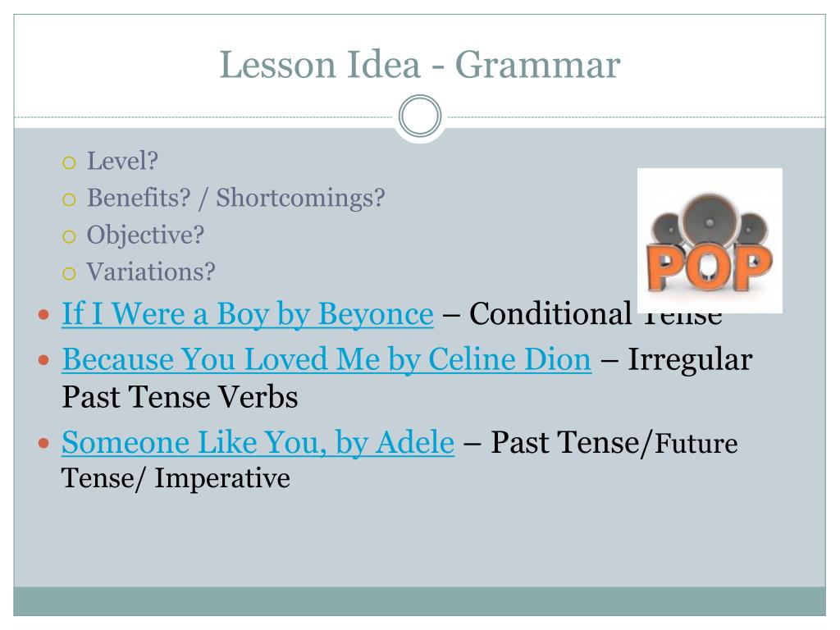The height and width of the screenshot is (630, 840).
Task: Click the teal footer bar of the slide
Action: 419,601
